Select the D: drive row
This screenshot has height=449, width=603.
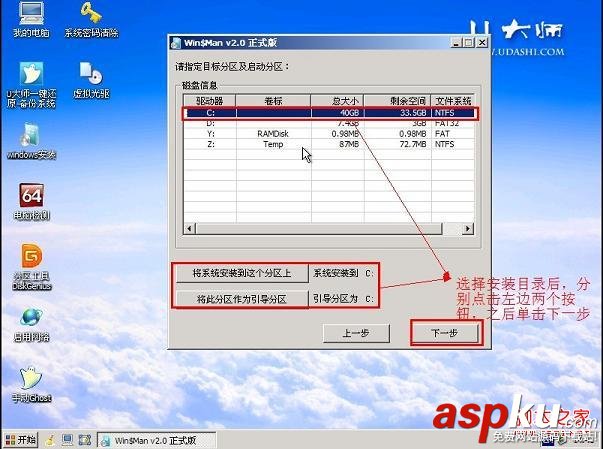[x=329, y=123]
